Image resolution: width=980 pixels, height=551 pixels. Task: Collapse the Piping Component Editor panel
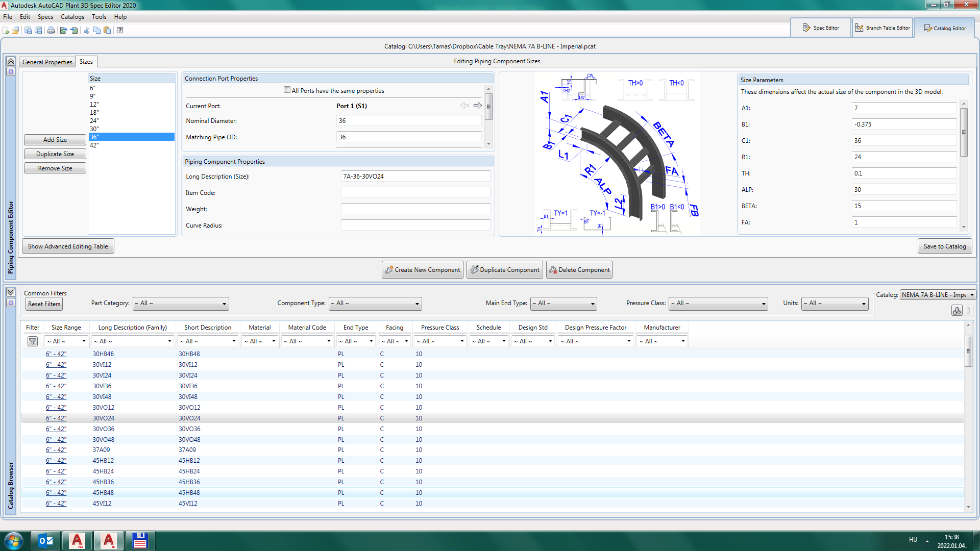pyautogui.click(x=11, y=61)
